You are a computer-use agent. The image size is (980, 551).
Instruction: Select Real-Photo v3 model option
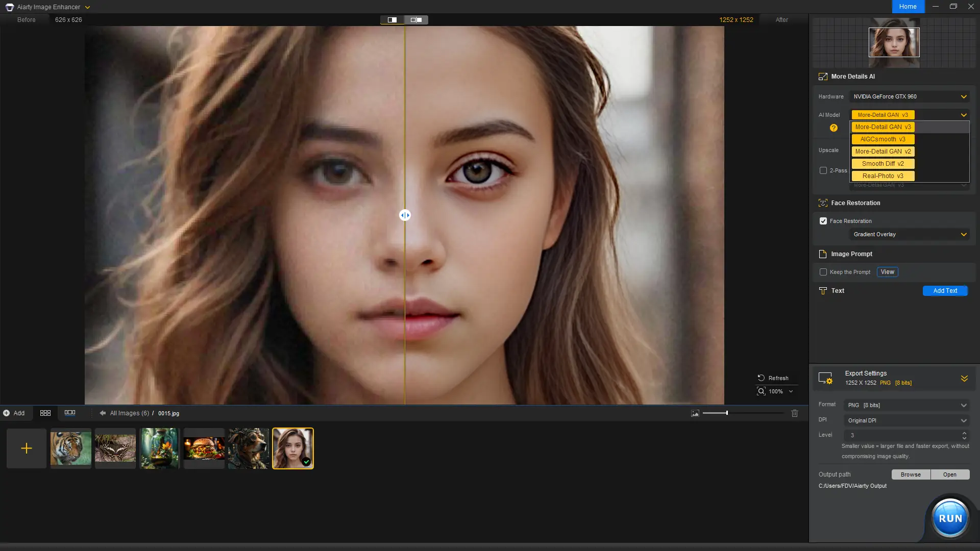click(x=883, y=176)
